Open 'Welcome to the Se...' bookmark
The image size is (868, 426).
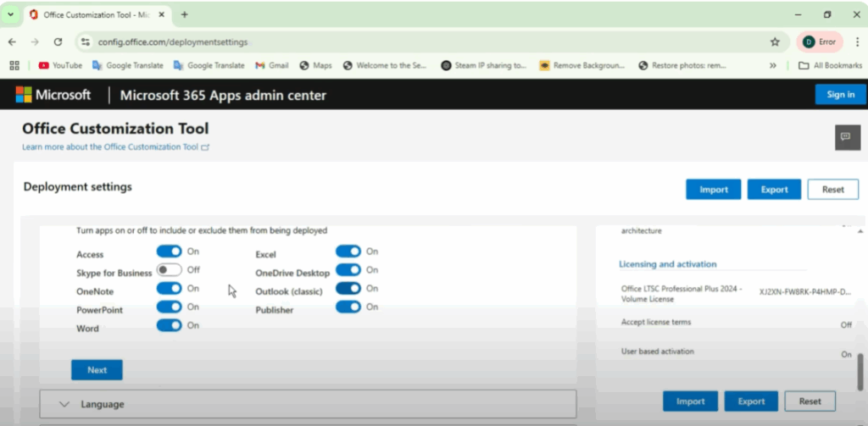(386, 65)
